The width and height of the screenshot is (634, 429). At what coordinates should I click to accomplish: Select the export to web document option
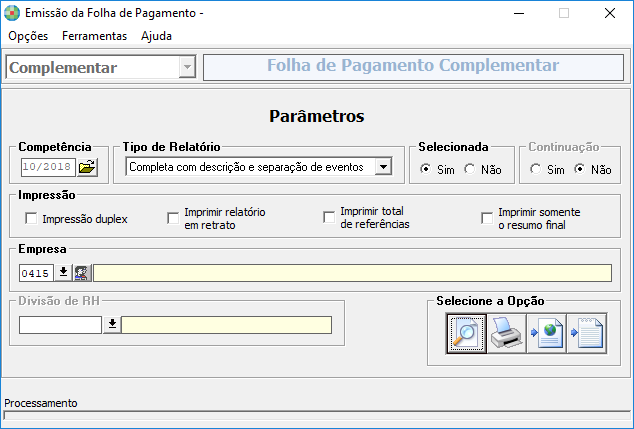pyautogui.click(x=546, y=334)
